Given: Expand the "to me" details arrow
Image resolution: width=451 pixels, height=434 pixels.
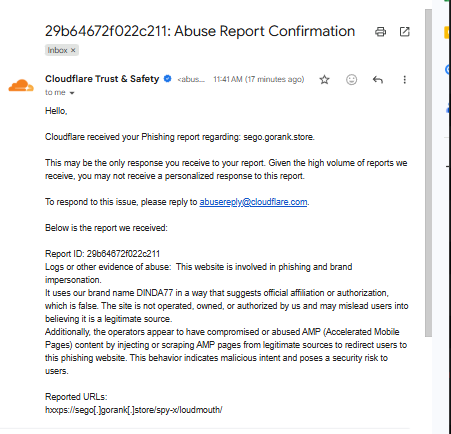Looking at the screenshot, I should point(72,93).
